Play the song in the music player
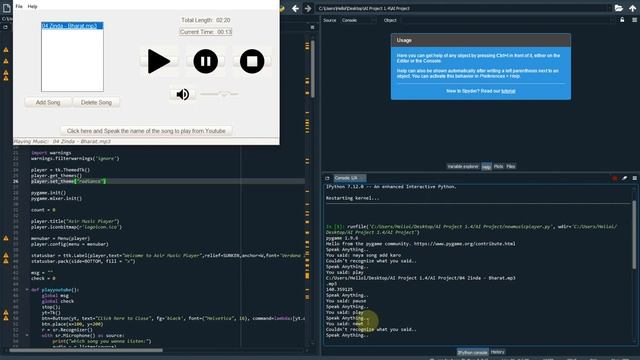Screen dimensions: 640x360 click(x=159, y=61)
